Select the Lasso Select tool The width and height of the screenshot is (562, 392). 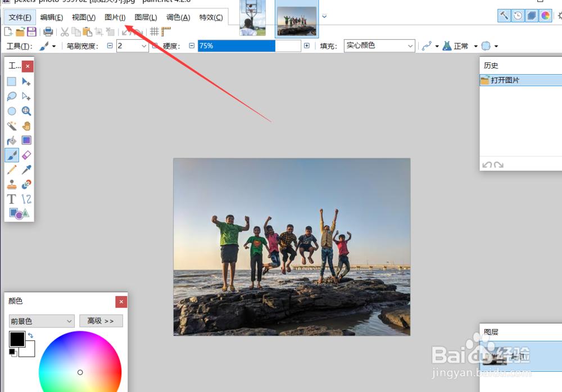pos(11,97)
